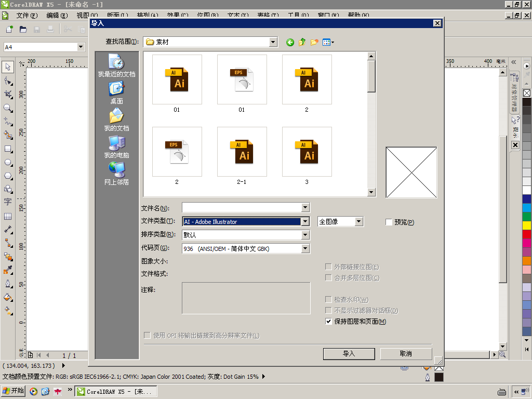This screenshot has height=399, width=532.
Task: Select the AI file named 3
Action: 307,156
